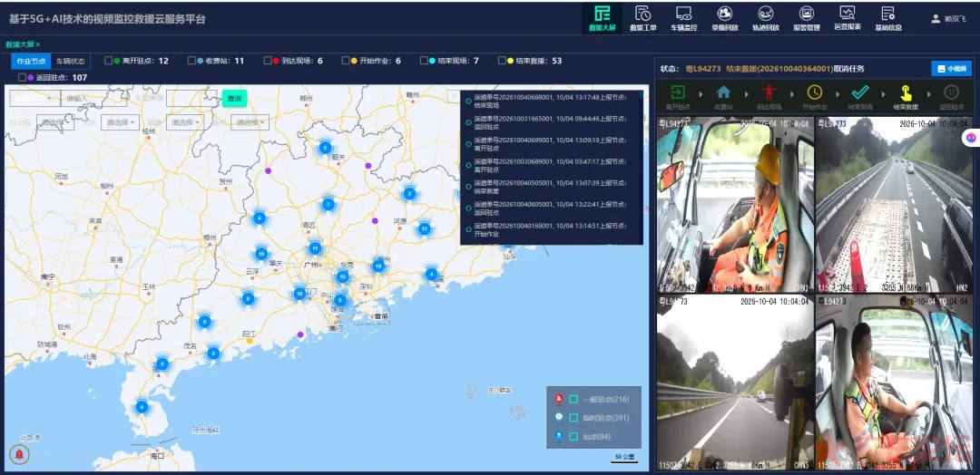Open the 救援大屏 rescue dashboard module
The width and height of the screenshot is (980, 475).
click(602, 18)
